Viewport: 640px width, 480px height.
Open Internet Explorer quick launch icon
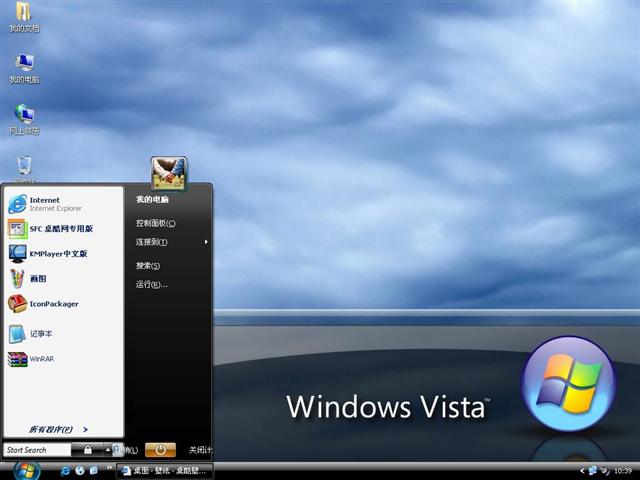65,471
